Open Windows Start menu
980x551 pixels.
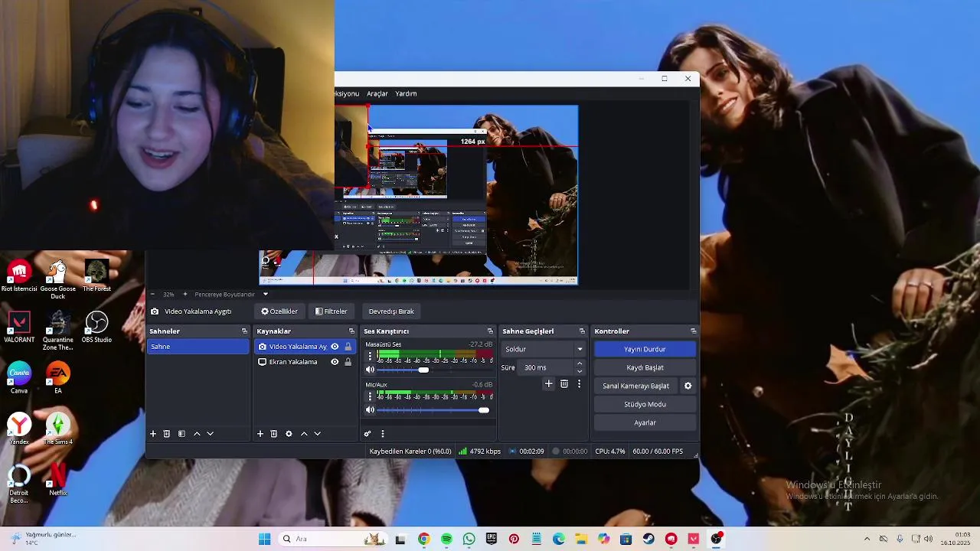(x=264, y=539)
